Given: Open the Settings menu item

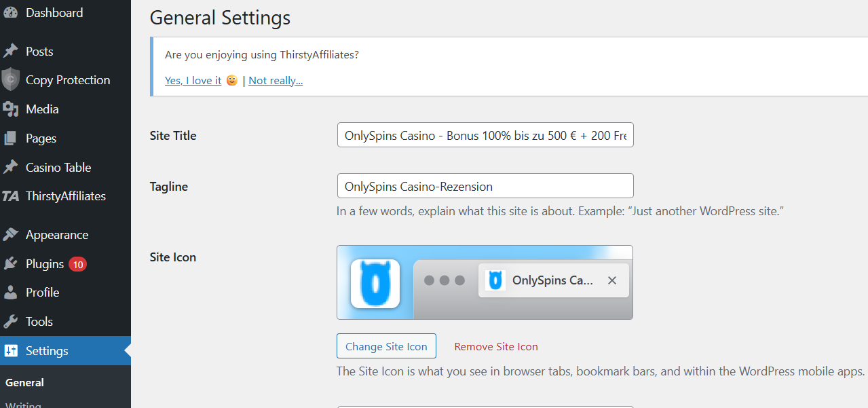Looking at the screenshot, I should point(47,351).
